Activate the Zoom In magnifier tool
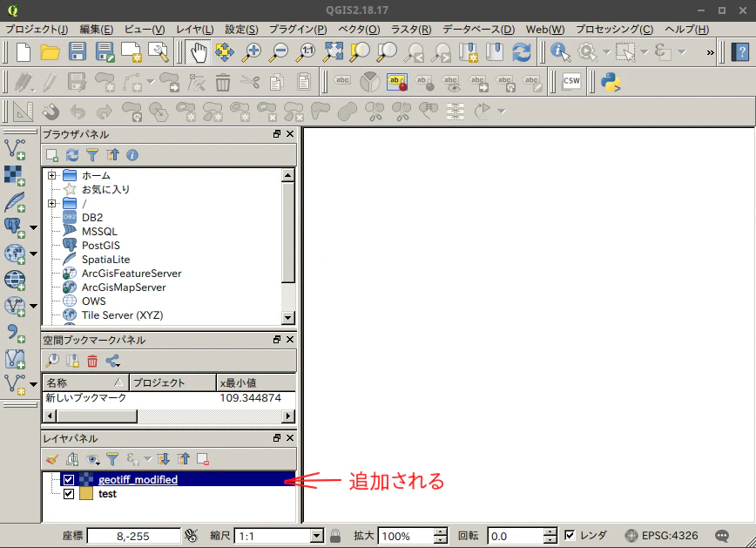756x548 pixels. 252,52
